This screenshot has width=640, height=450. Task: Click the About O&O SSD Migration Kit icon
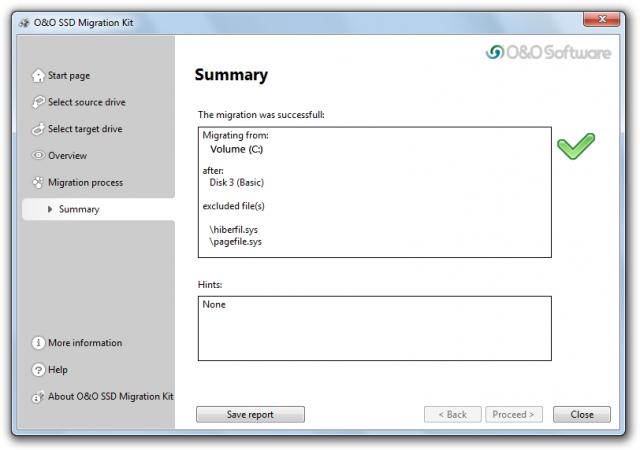[x=38, y=397]
